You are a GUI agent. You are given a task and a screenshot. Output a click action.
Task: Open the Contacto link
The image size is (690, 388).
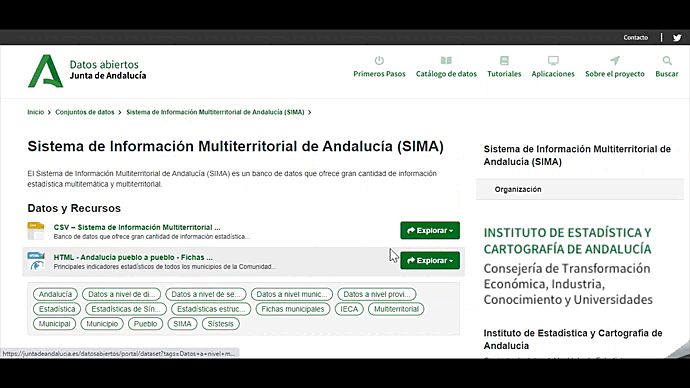[635, 37]
